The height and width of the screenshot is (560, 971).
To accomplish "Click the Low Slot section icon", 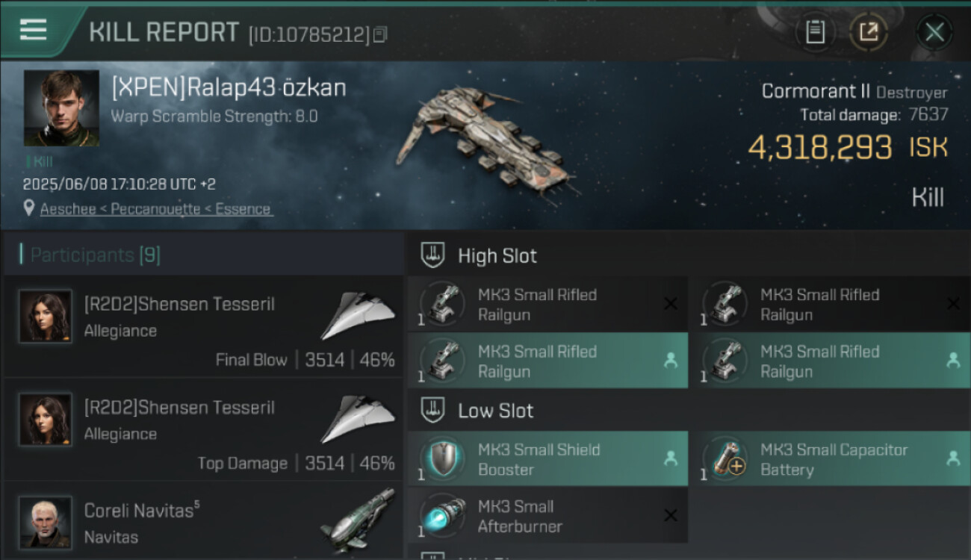I will click(x=433, y=410).
